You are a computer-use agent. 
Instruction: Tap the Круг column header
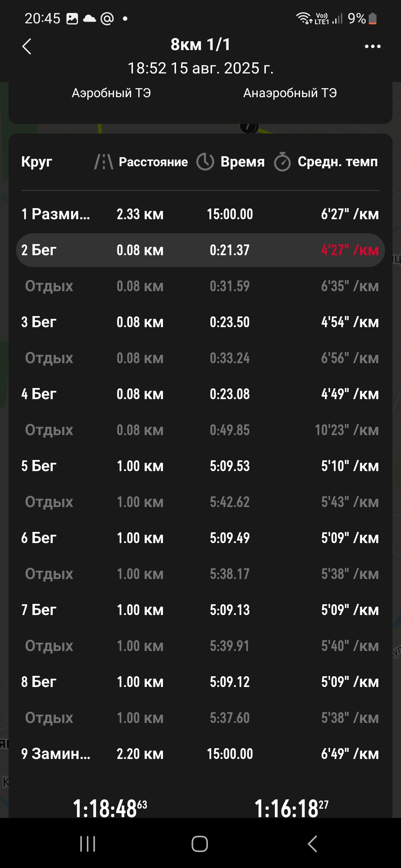(36, 162)
